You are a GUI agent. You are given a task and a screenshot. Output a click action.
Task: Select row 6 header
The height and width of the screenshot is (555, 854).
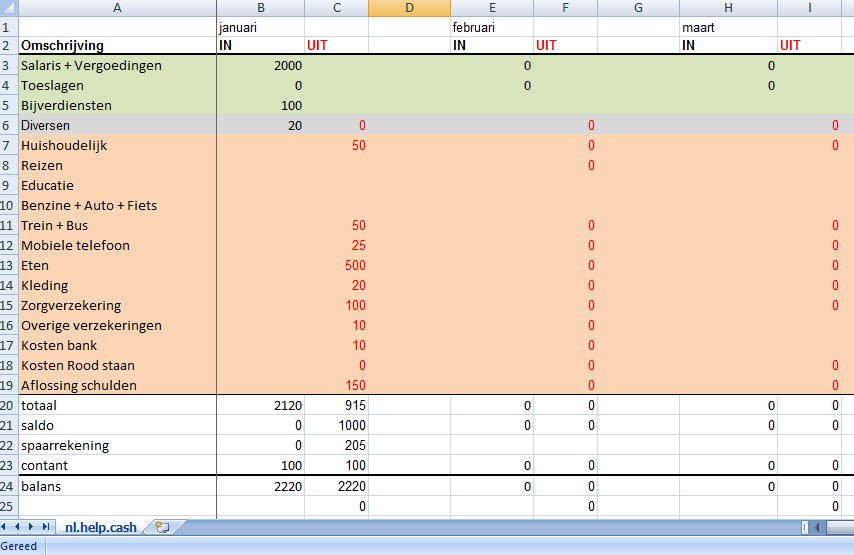pyautogui.click(x=9, y=125)
